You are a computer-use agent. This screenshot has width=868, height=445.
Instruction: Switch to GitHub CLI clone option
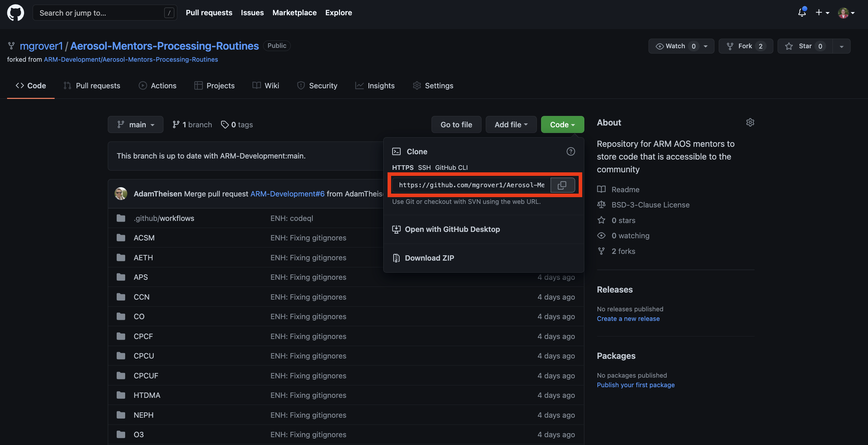pyautogui.click(x=451, y=167)
